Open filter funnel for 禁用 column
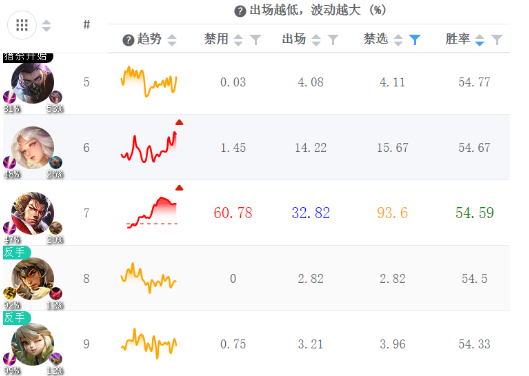Image resolution: width=529 pixels, height=376 pixels. [x=256, y=40]
